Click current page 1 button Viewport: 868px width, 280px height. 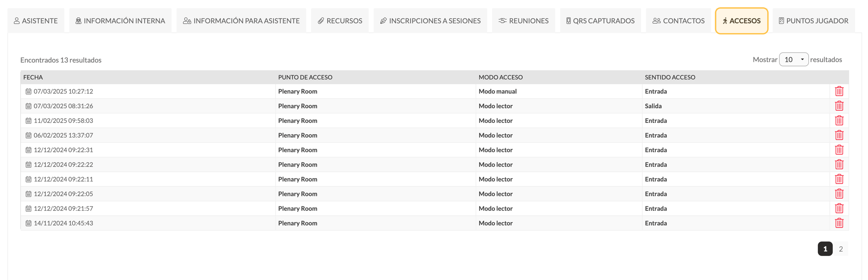click(825, 249)
